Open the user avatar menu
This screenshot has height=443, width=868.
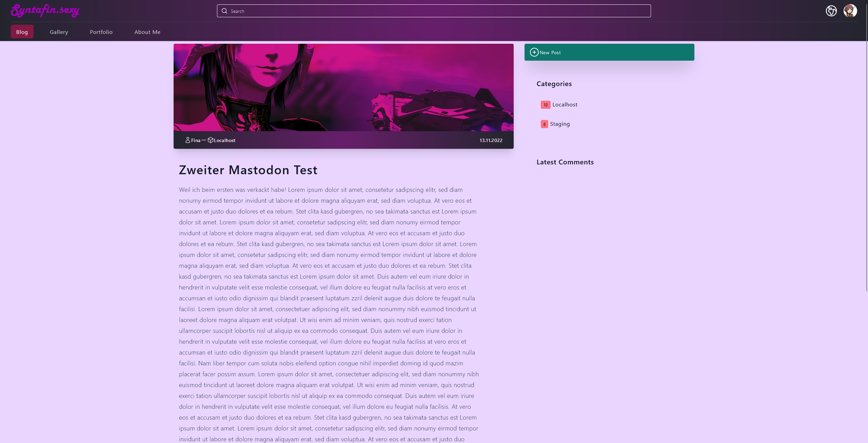850,11
